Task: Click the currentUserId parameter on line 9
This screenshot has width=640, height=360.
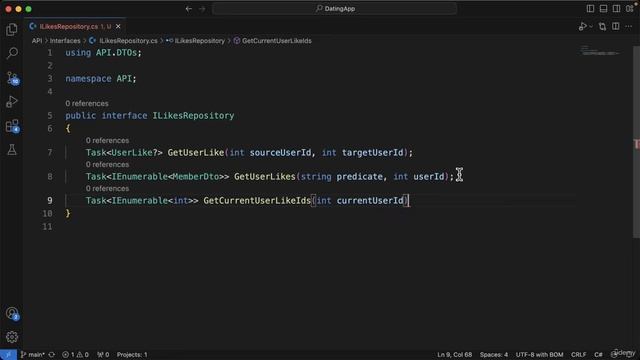Action: point(370,201)
